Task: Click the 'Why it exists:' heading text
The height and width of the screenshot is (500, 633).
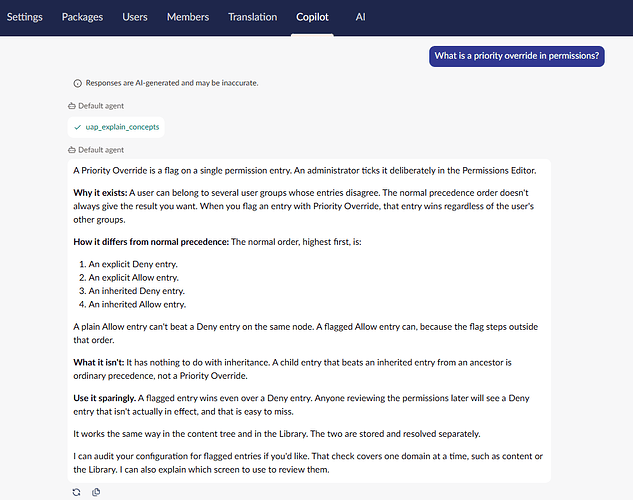Action: pyautogui.click(x=100, y=192)
